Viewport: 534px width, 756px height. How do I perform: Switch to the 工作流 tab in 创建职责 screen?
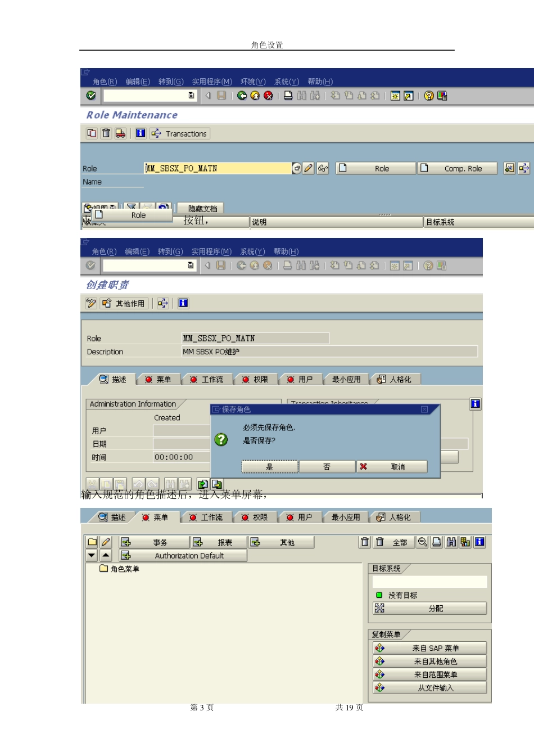(207, 379)
